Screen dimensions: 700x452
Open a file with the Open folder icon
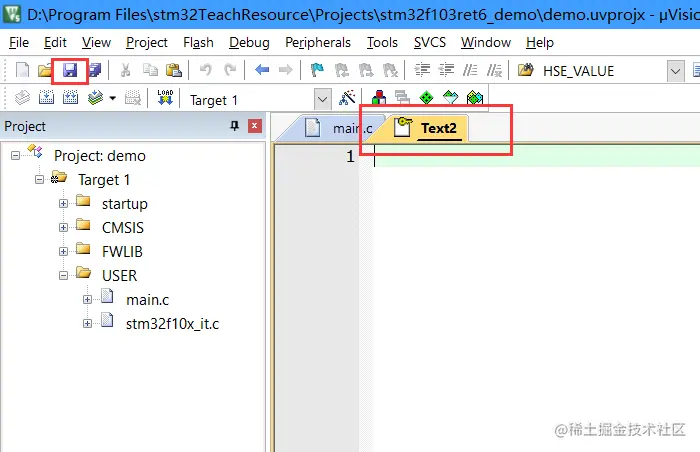pos(45,70)
